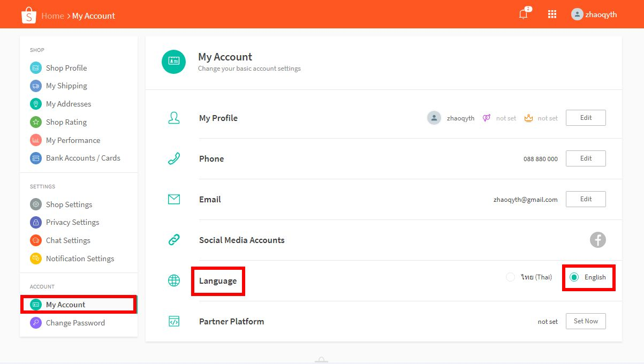Open Change Password from the sidebar

coord(75,323)
